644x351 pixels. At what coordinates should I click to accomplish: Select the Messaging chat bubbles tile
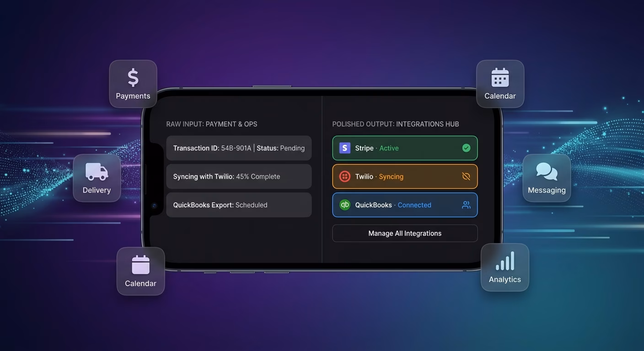[547, 178]
